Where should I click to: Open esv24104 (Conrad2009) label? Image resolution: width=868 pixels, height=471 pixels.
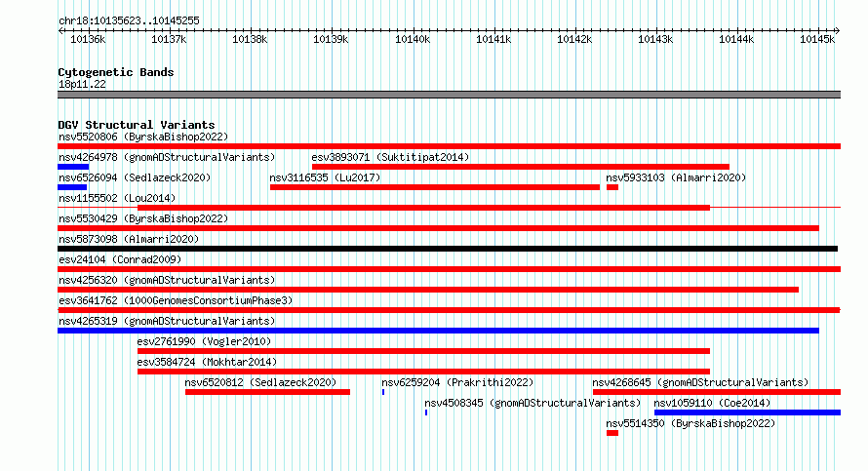coord(120,259)
